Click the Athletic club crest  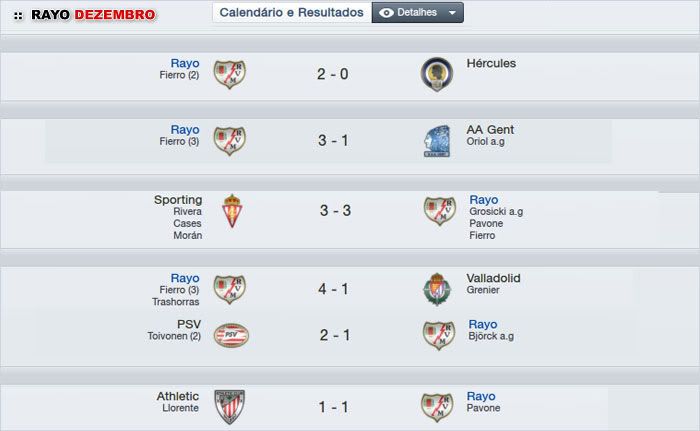[x=229, y=406]
